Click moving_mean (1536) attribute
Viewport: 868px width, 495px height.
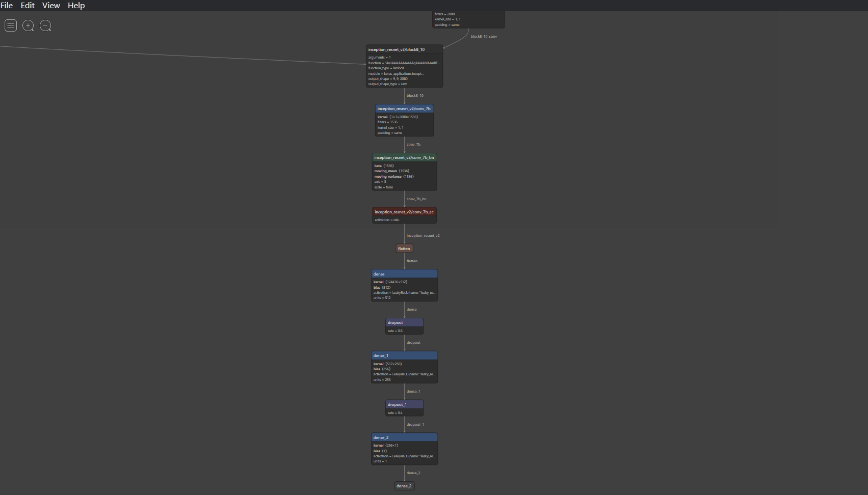pos(391,171)
